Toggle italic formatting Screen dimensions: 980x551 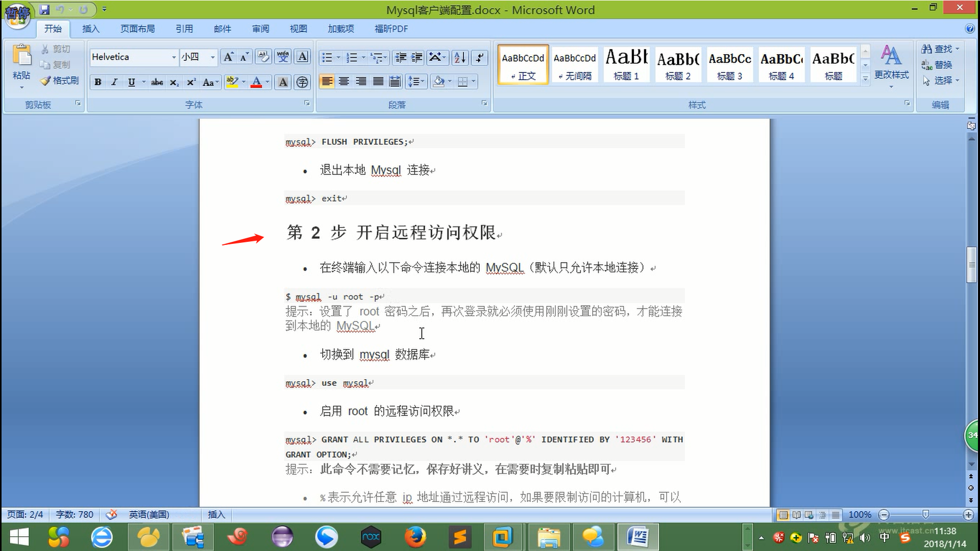tap(114, 82)
